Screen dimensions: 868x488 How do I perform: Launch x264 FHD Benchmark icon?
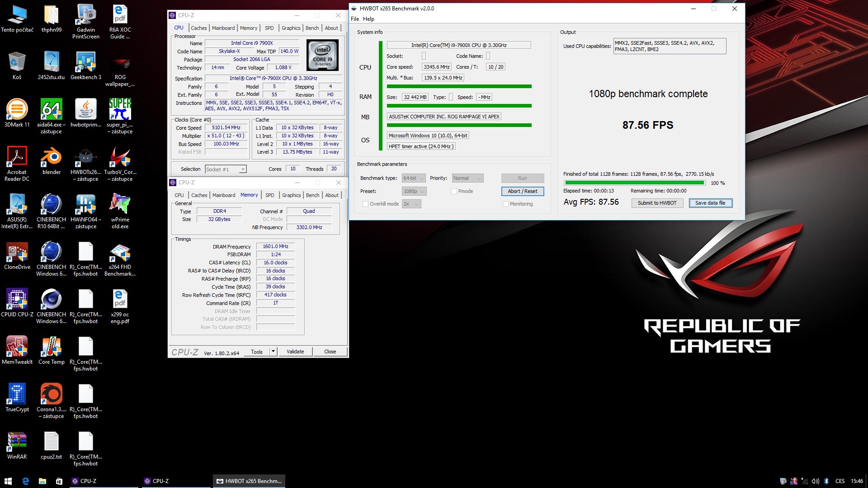click(x=120, y=259)
